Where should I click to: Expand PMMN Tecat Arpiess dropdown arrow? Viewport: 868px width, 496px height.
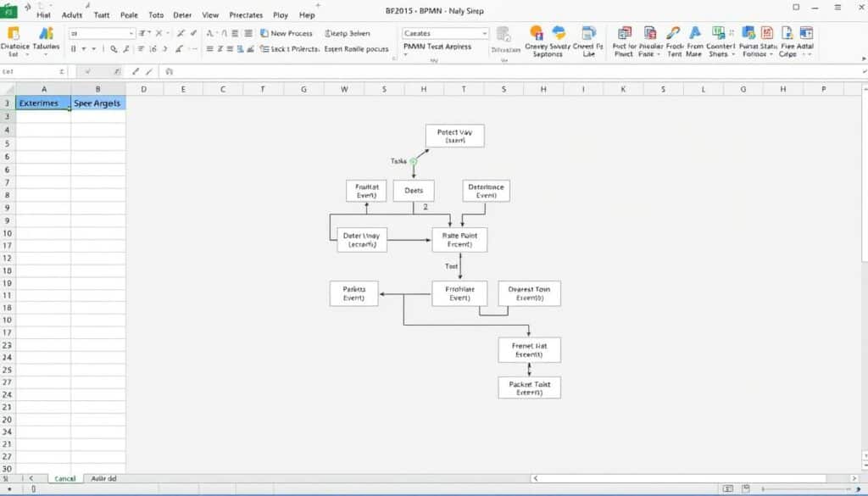tap(405, 55)
